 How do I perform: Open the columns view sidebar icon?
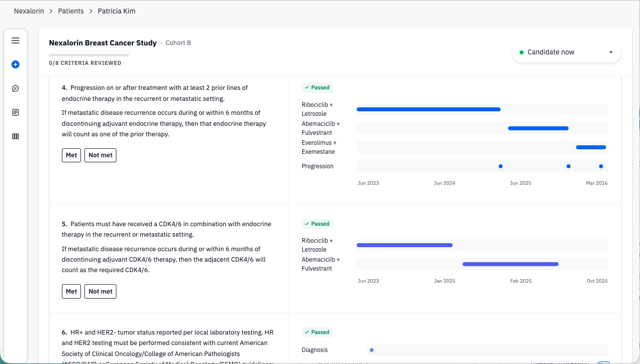[x=15, y=136]
